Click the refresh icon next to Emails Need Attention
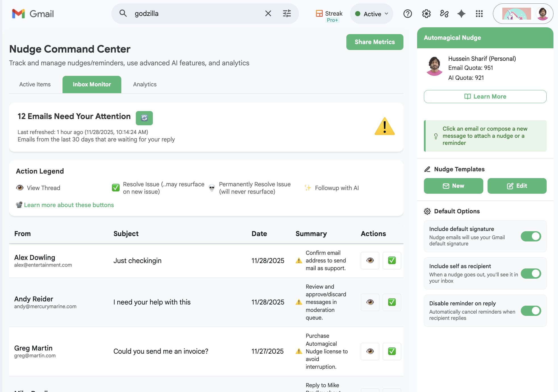 tap(144, 118)
